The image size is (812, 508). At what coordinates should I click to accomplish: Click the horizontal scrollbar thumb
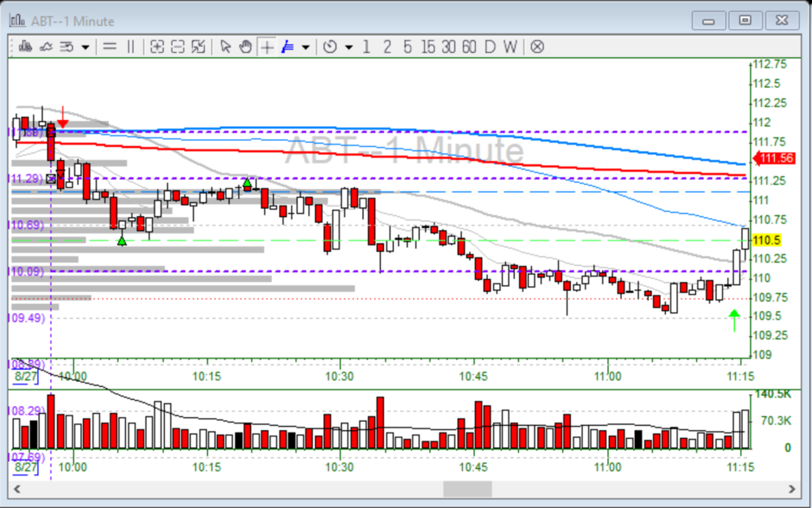tap(467, 488)
